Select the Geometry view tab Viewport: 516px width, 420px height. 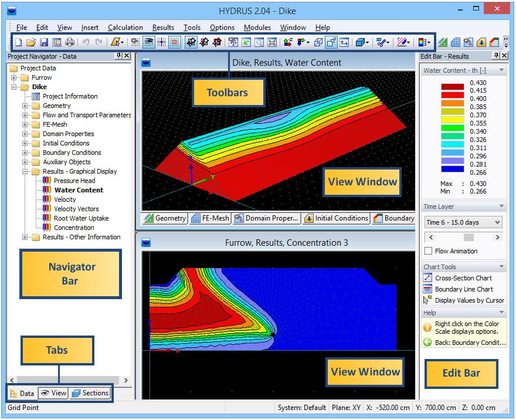coord(165,218)
